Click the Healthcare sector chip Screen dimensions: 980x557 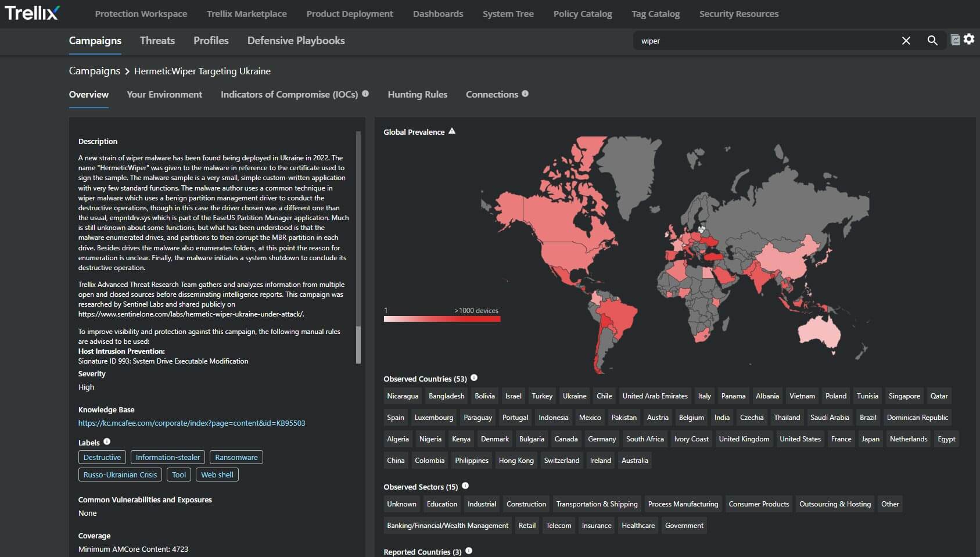(x=638, y=526)
